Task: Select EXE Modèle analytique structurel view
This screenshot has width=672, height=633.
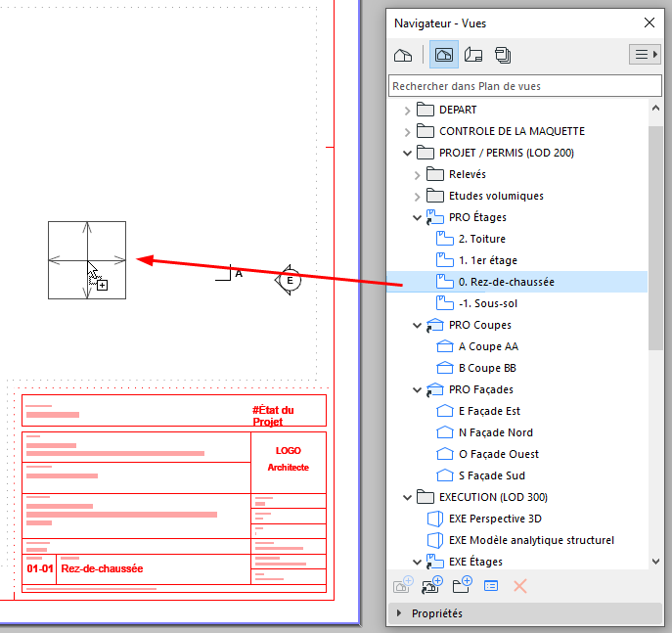Action: point(531,540)
